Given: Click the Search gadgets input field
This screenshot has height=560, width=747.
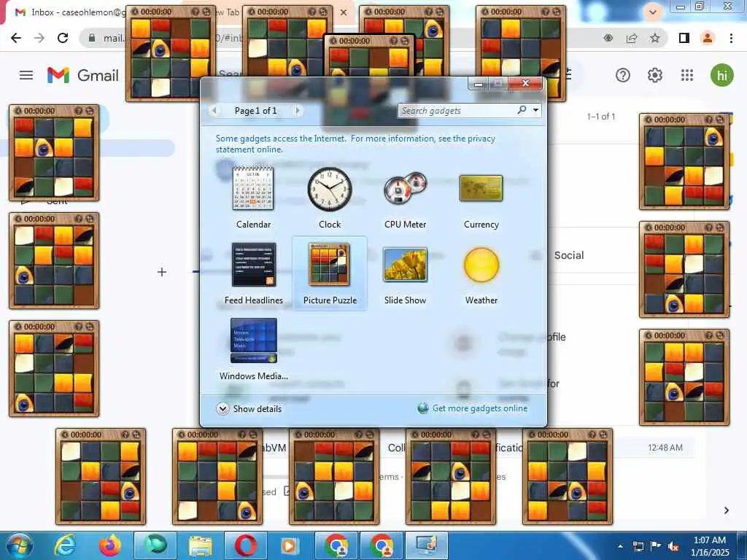Looking at the screenshot, I should pyautogui.click(x=457, y=111).
